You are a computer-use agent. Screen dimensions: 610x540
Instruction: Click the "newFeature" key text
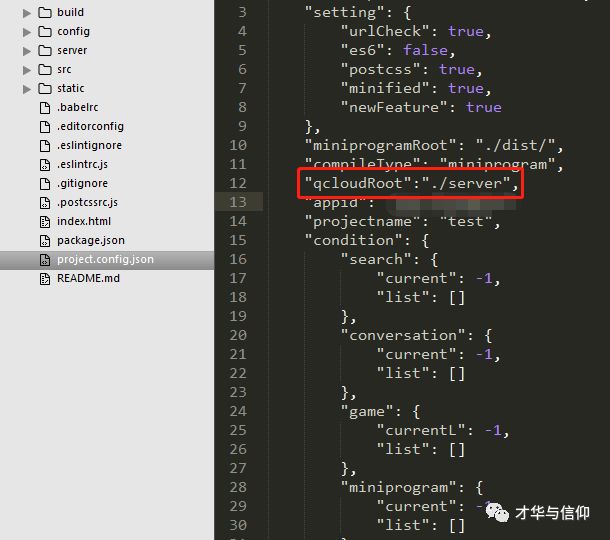point(394,107)
